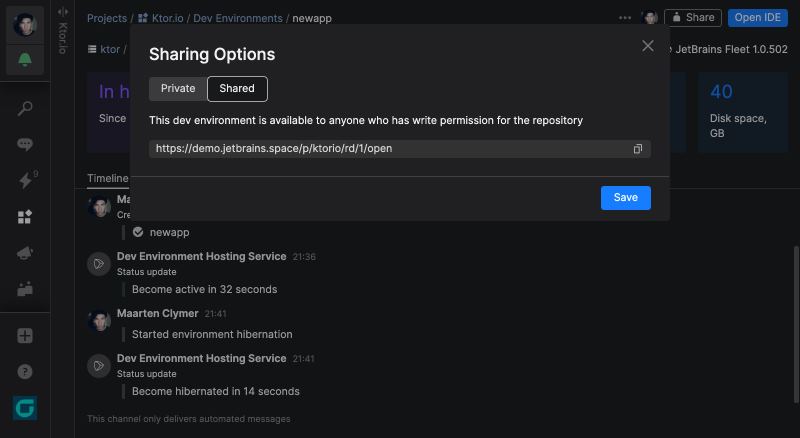Open chats speech bubble icon

pyautogui.click(x=24, y=144)
